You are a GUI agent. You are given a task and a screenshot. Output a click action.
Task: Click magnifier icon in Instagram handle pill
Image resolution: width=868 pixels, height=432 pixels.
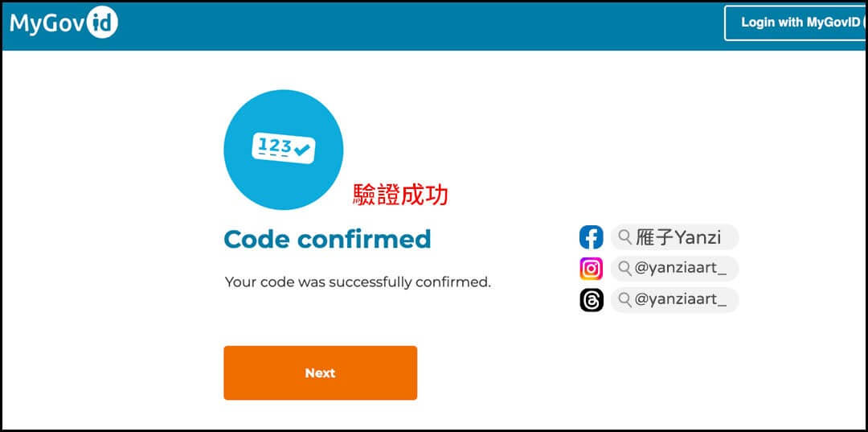pyautogui.click(x=625, y=269)
